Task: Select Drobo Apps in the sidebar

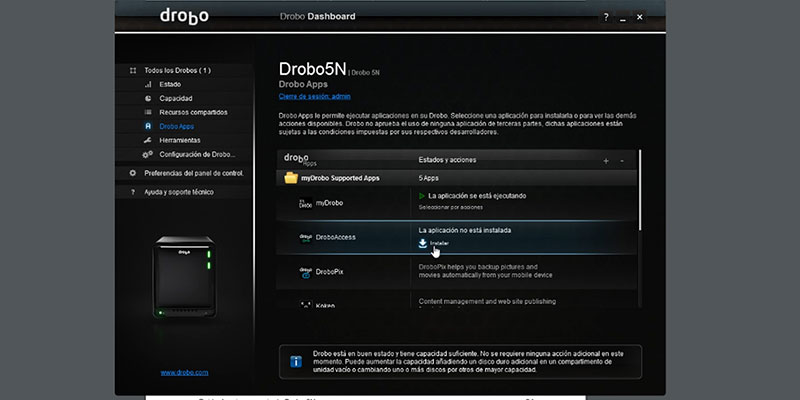Action: [x=177, y=126]
